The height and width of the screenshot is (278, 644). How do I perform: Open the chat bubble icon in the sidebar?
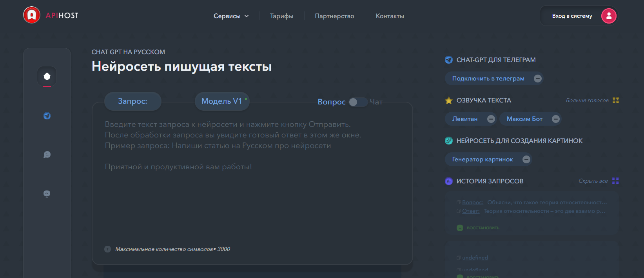47,155
